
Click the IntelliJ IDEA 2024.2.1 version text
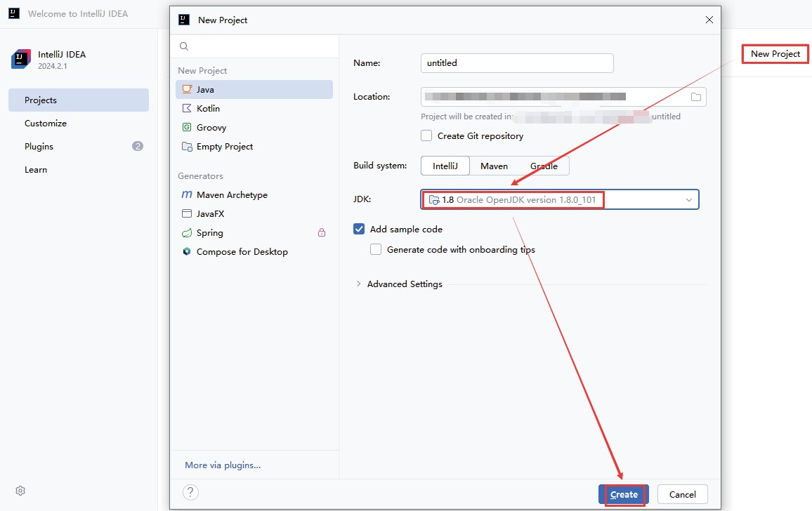[52, 66]
